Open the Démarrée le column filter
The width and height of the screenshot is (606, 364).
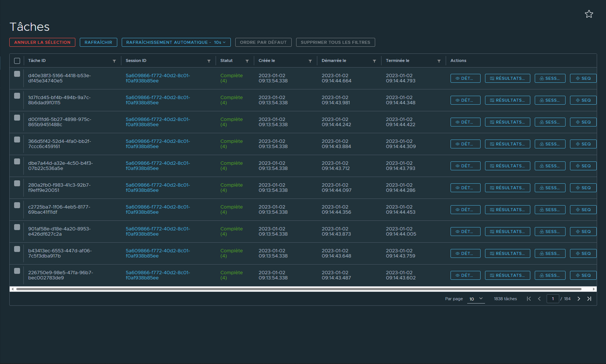tap(374, 61)
